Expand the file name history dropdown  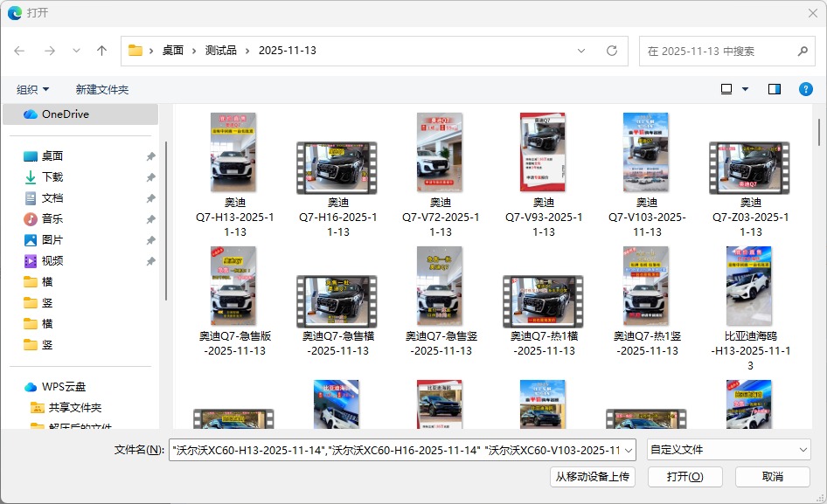[629, 450]
